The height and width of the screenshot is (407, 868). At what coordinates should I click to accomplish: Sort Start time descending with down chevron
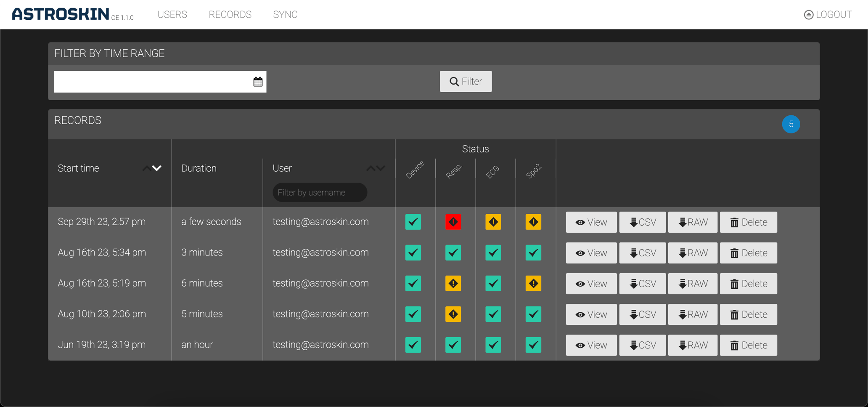point(157,168)
